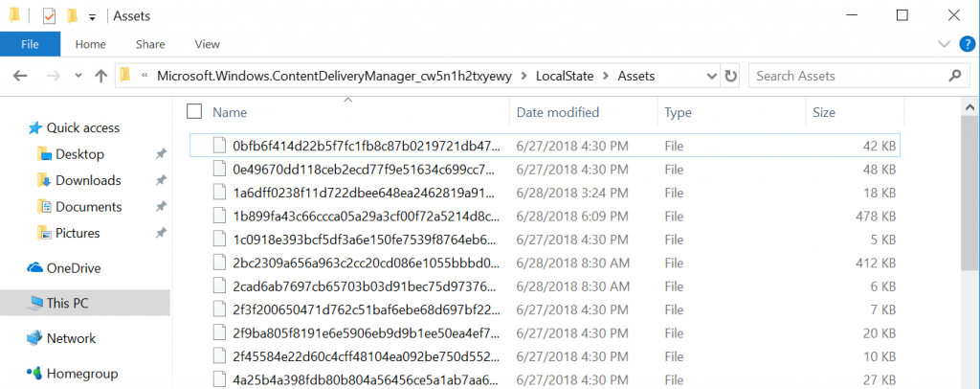Image resolution: width=980 pixels, height=389 pixels.
Task: Click the search magnifier icon
Action: pos(954,76)
